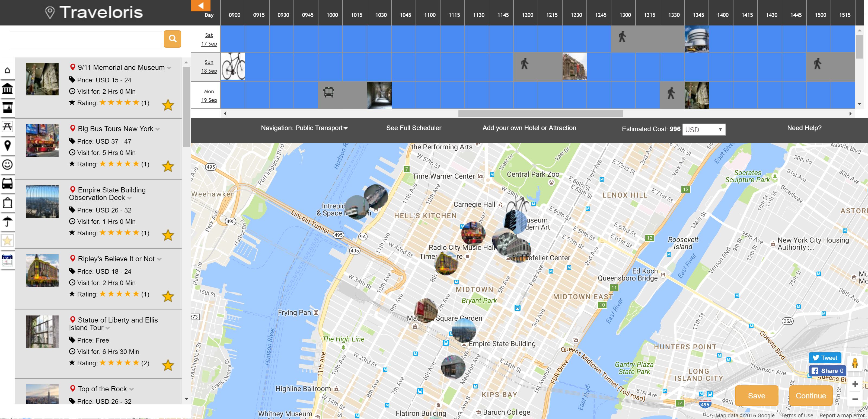Click the Traveloris logo
This screenshot has width=868, height=419.
point(94,12)
